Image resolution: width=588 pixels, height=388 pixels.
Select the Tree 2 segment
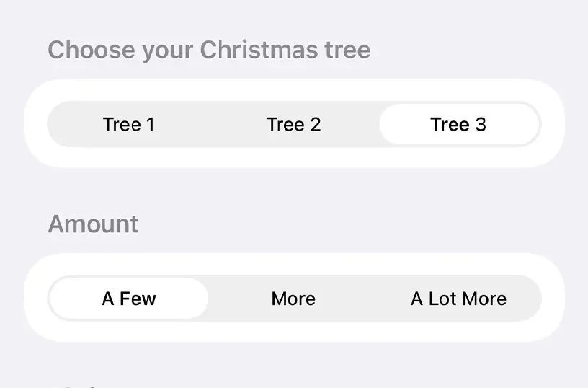pos(293,125)
